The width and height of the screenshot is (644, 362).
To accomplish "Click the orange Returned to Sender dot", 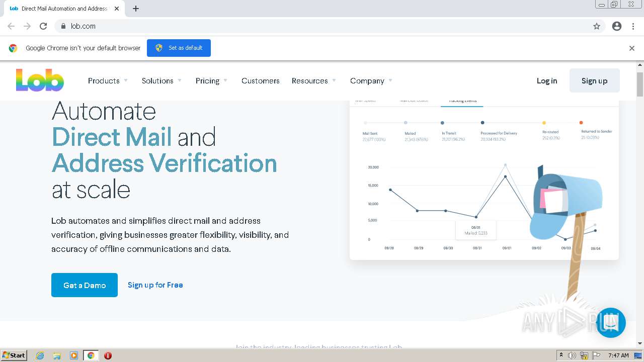I will coord(581,123).
